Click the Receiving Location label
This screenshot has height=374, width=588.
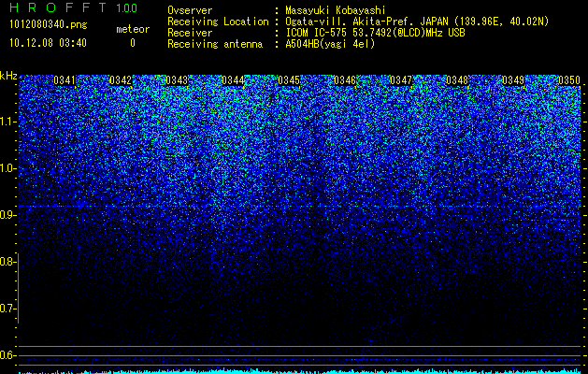coord(218,22)
